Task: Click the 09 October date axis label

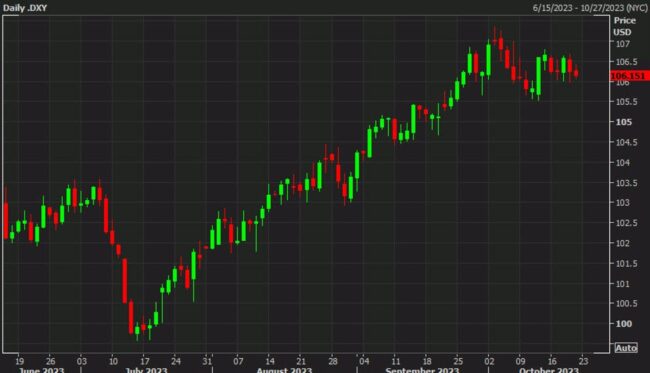Action: (520, 361)
